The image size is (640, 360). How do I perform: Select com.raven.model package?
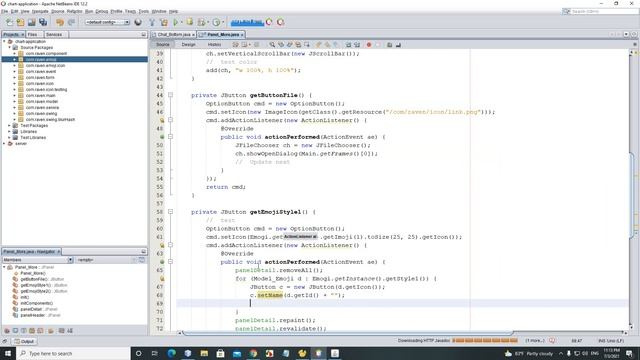coord(42,102)
